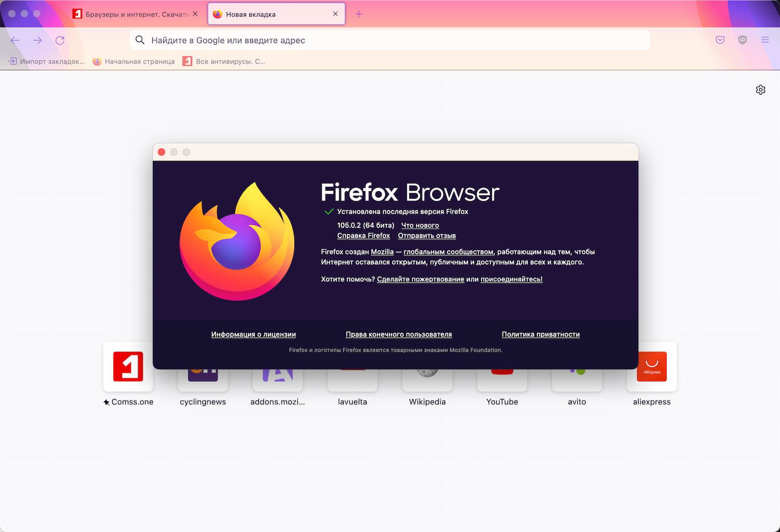Open new tab page settings gear
This screenshot has width=780, height=532.
761,90
